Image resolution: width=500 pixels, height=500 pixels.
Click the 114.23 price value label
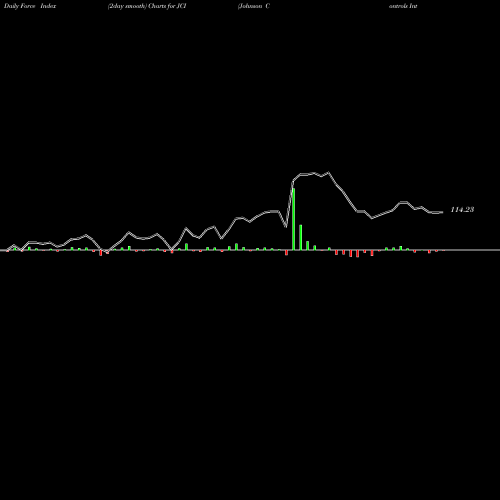click(462, 210)
